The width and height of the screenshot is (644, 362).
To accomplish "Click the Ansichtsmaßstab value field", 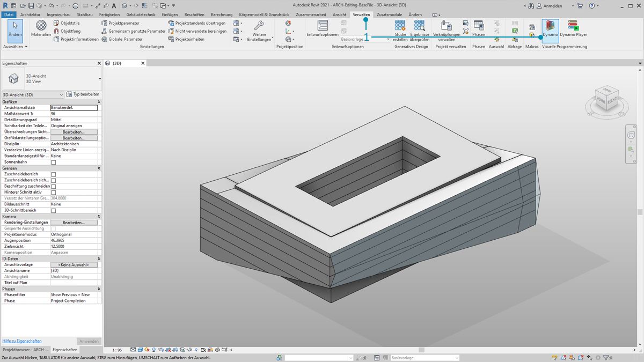I will click(x=74, y=108).
